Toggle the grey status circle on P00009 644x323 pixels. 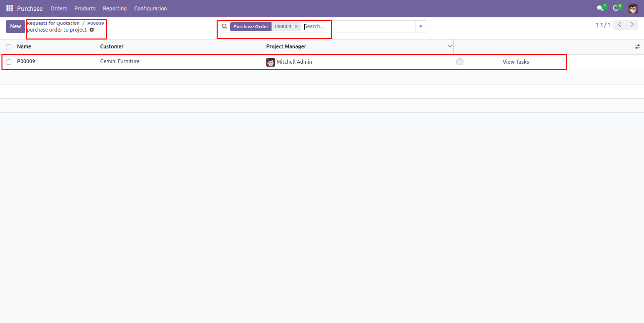(x=460, y=62)
